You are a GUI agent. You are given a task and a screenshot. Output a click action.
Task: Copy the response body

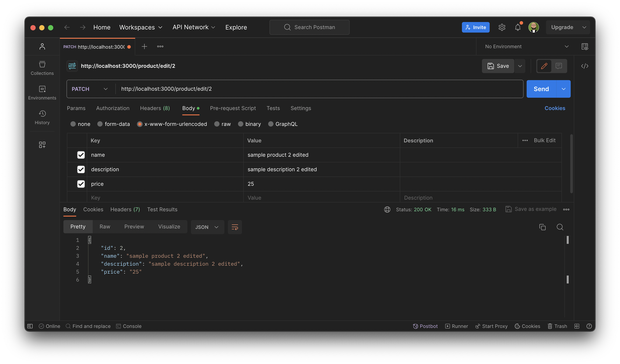(x=542, y=227)
